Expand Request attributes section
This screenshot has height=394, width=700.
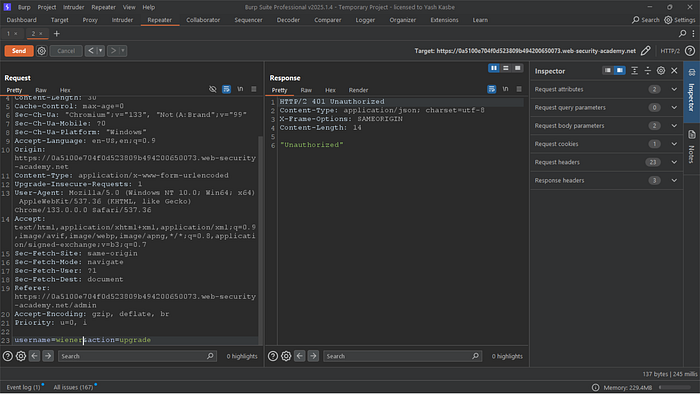click(606, 89)
